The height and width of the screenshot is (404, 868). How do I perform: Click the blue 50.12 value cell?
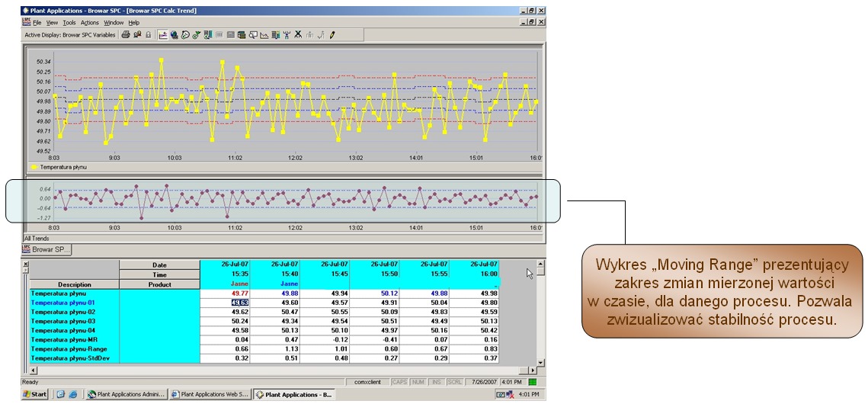[374, 293]
